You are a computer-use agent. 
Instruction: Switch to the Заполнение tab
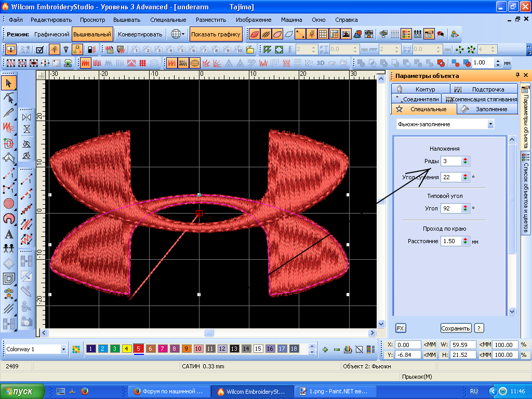(491, 109)
